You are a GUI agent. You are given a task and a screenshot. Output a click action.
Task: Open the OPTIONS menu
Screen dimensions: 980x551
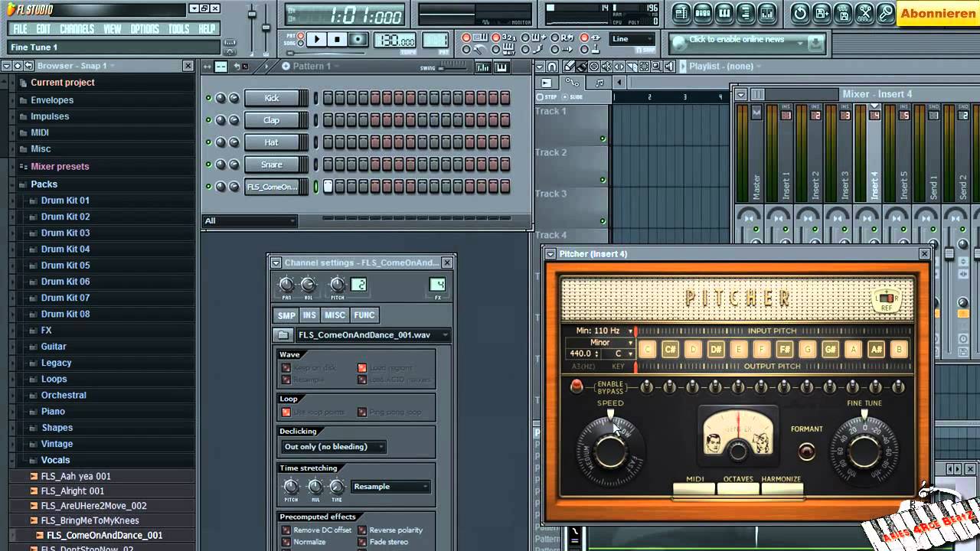tap(145, 29)
